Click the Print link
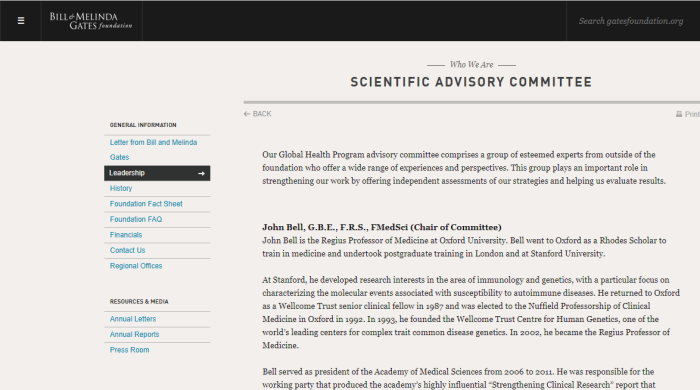Screen dimensions: 700x390 coord(692,114)
